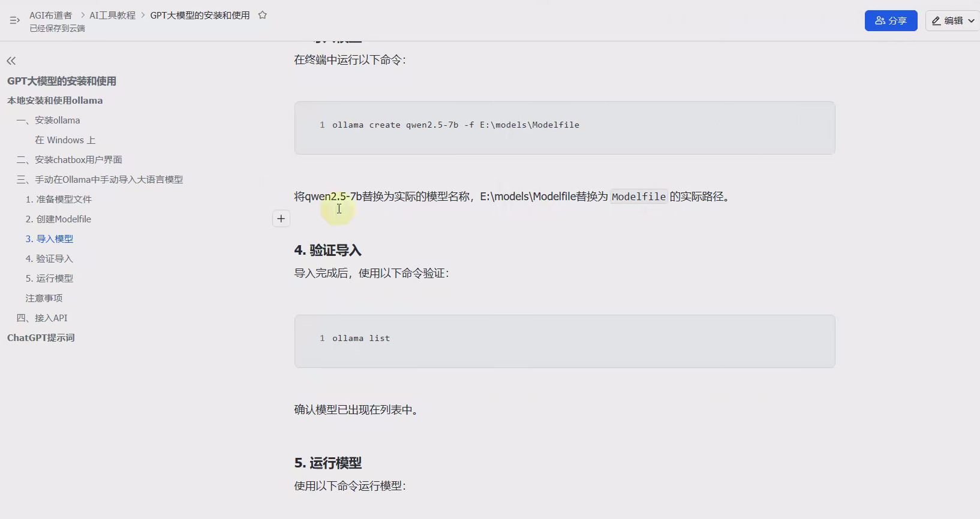Go to 三、手动在Ollama中手动导入大语言模型 entry
The height and width of the screenshot is (519, 980).
pyautogui.click(x=100, y=180)
